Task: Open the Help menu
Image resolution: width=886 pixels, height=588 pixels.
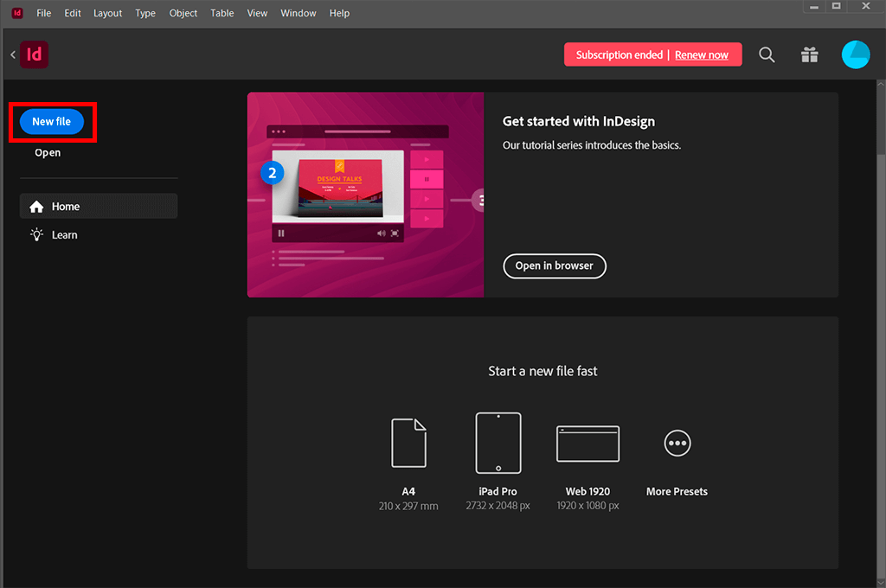Action: 339,13
